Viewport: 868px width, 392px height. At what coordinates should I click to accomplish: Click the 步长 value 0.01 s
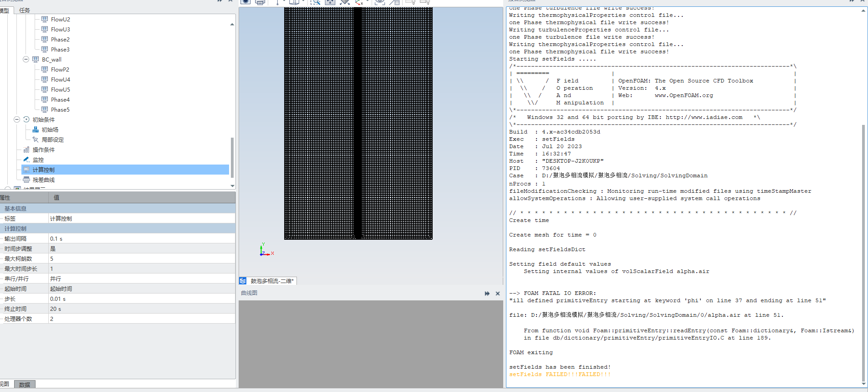[x=142, y=299]
